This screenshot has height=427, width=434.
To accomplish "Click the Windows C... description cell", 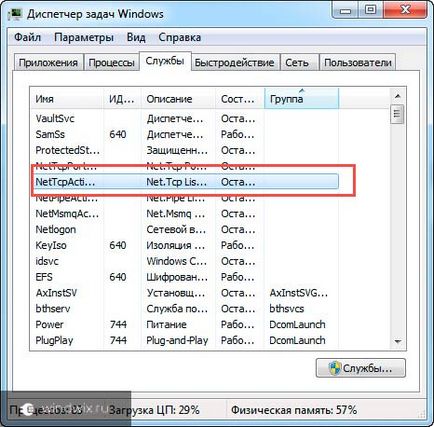I will coord(176,261).
